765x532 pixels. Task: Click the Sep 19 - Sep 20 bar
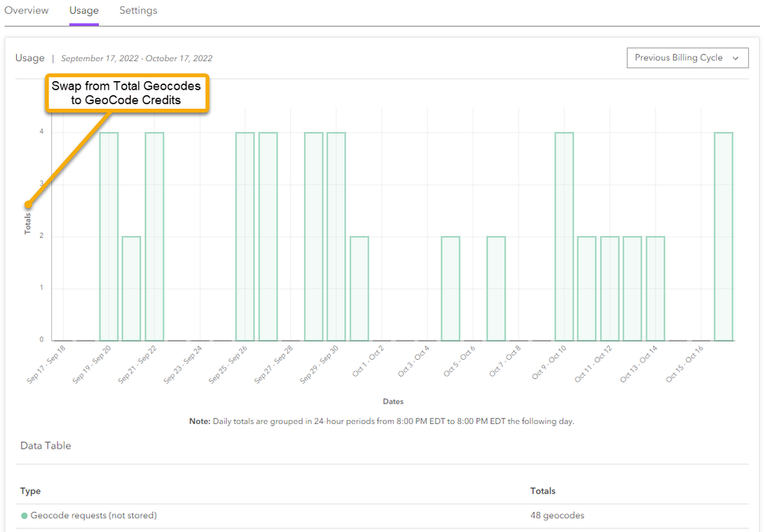click(109, 236)
